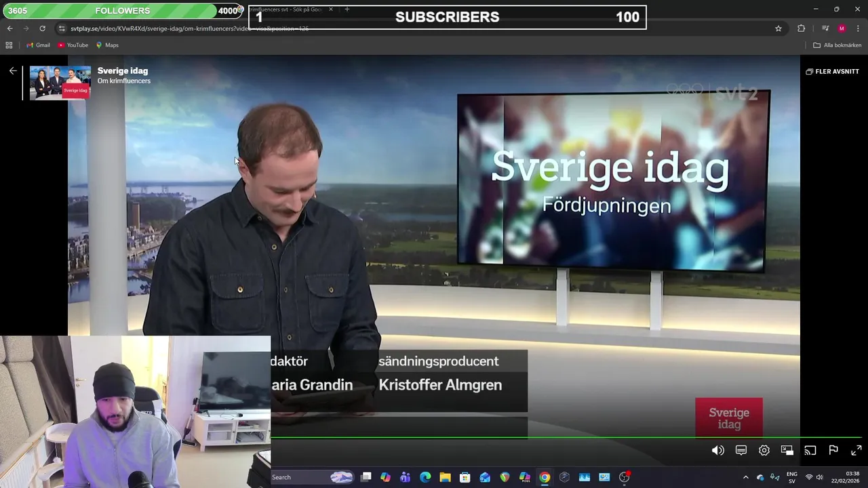Open Microsoft Teams from the taskbar

tap(405, 477)
